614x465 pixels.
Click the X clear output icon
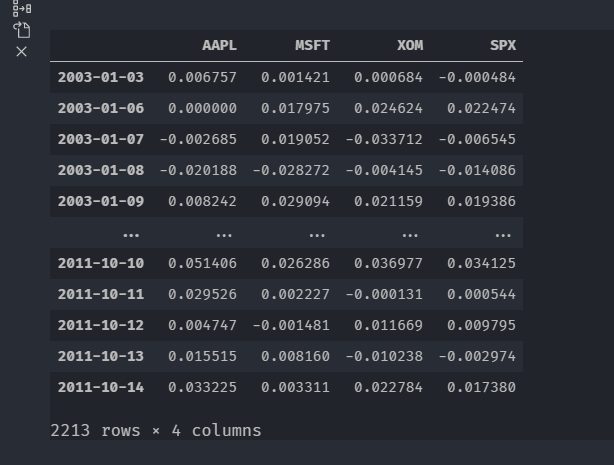coord(22,51)
